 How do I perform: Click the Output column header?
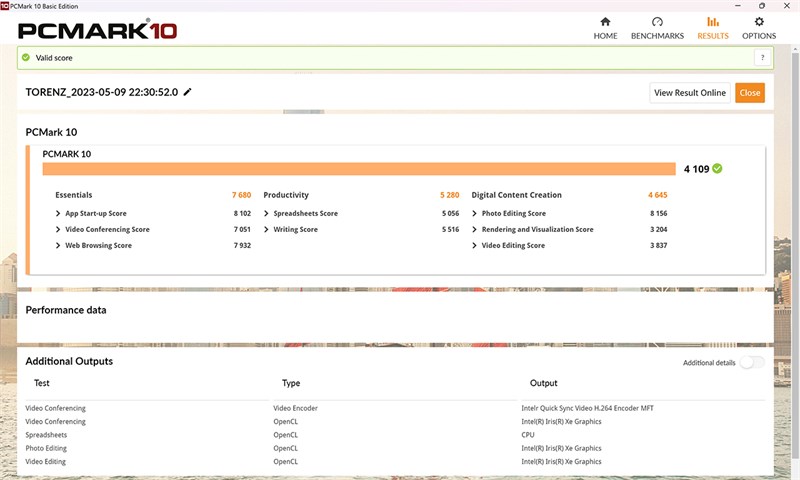544,383
